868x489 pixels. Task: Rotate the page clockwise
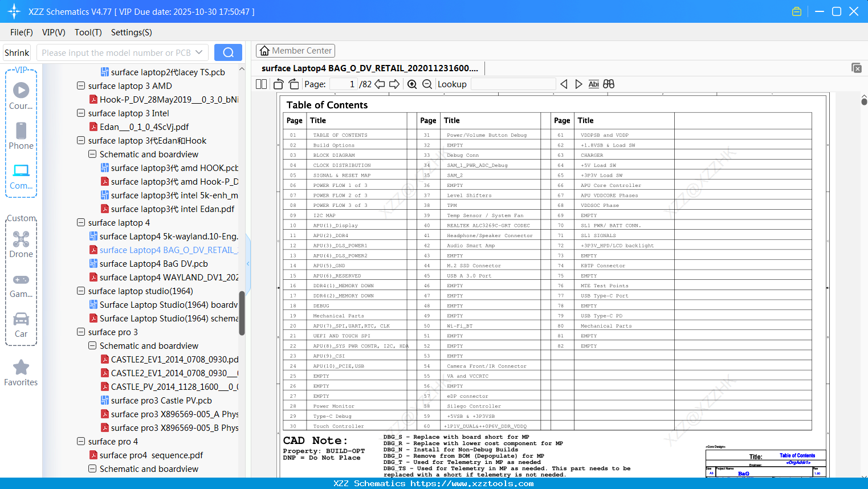tap(294, 84)
